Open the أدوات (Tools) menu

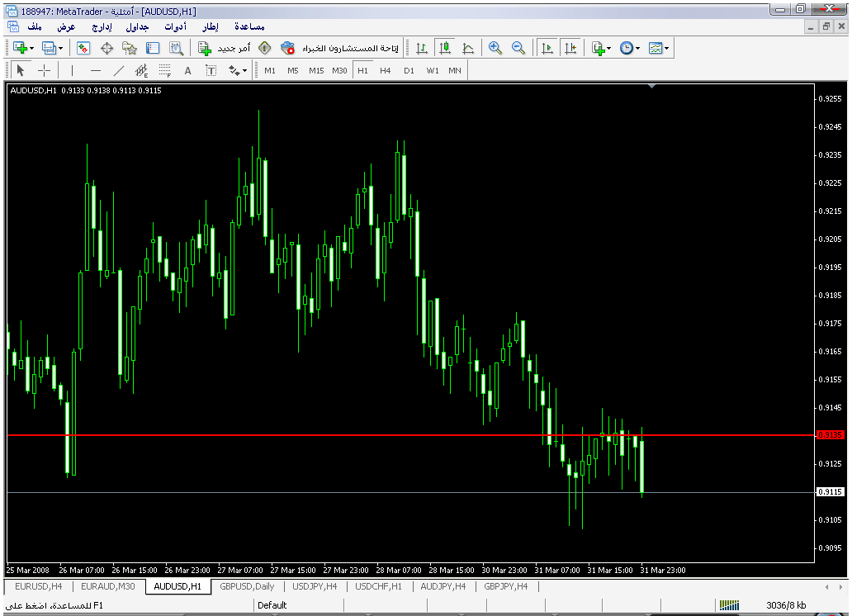(174, 26)
